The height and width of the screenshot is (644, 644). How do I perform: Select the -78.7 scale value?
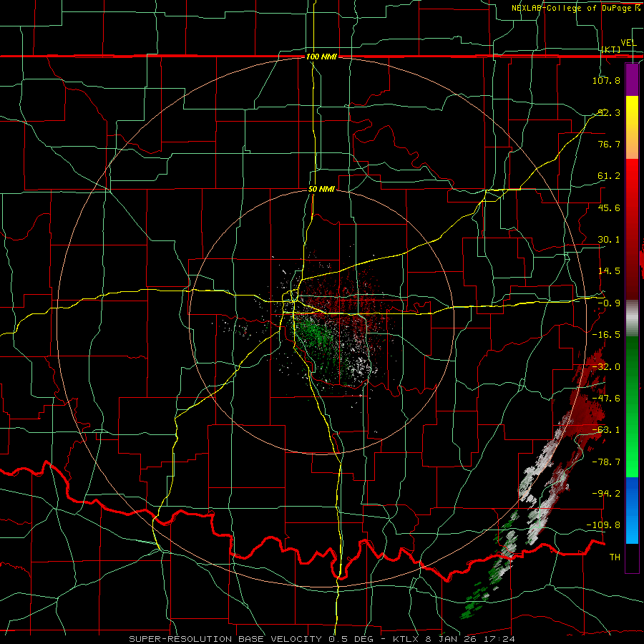pos(606,462)
